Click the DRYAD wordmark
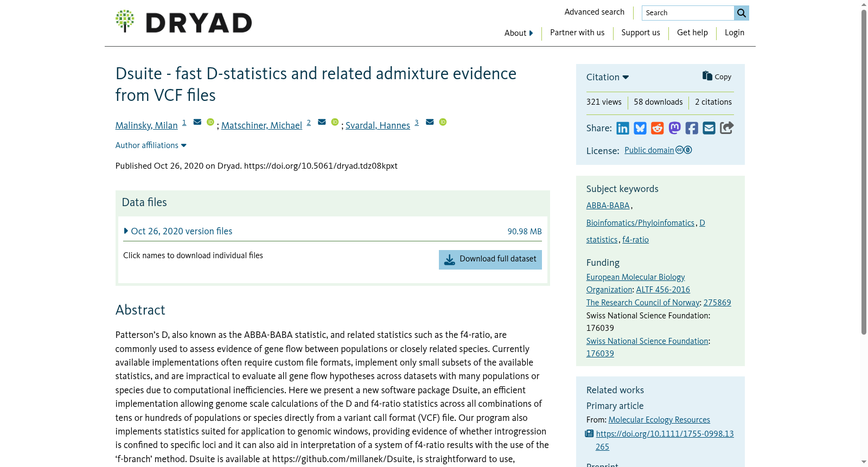Screen dimensions: 868x467 [199, 23]
